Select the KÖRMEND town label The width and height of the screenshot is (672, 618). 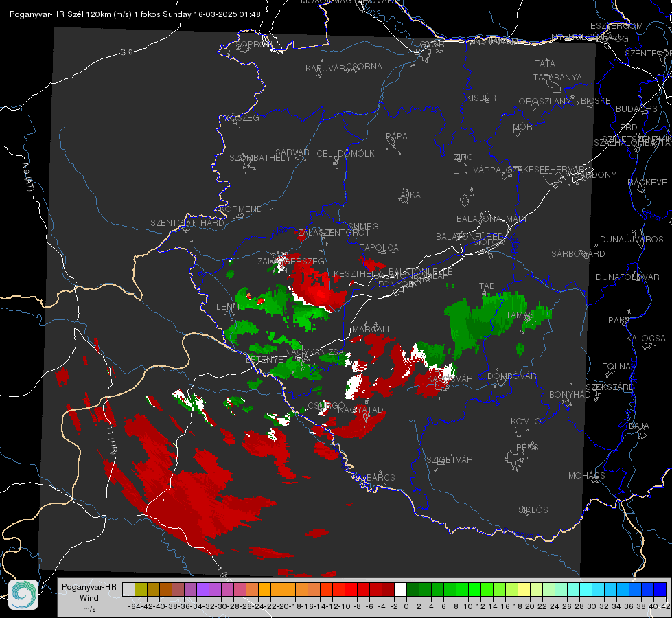[x=242, y=209]
